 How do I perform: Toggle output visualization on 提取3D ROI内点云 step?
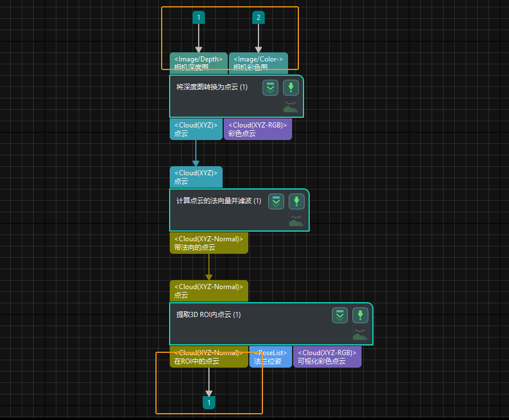point(360,334)
